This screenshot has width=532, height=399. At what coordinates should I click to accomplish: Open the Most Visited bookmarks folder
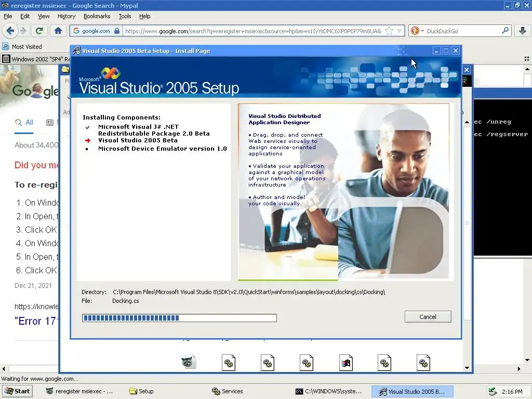(22, 46)
